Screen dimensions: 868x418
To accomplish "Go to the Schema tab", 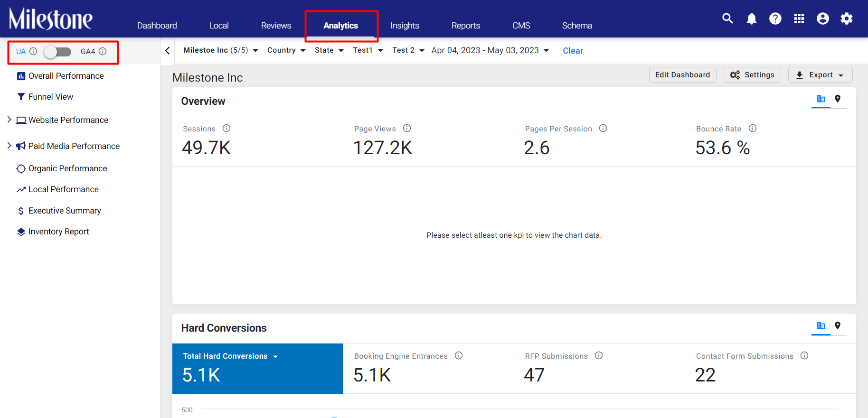I will [577, 26].
